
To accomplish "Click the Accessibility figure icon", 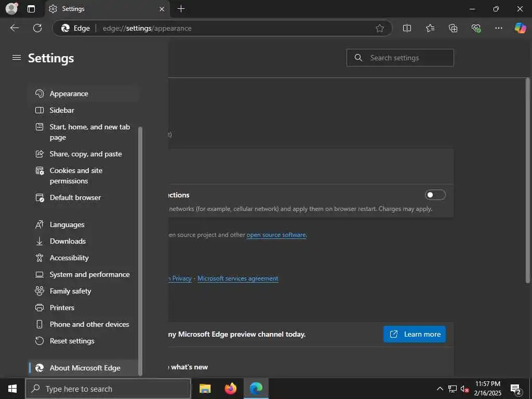I will pyautogui.click(x=39, y=258).
